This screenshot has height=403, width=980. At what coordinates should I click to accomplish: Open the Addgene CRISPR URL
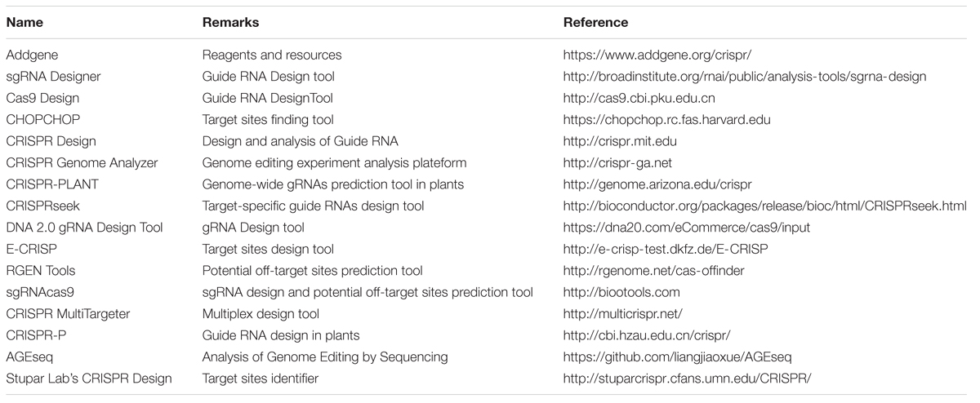657,55
